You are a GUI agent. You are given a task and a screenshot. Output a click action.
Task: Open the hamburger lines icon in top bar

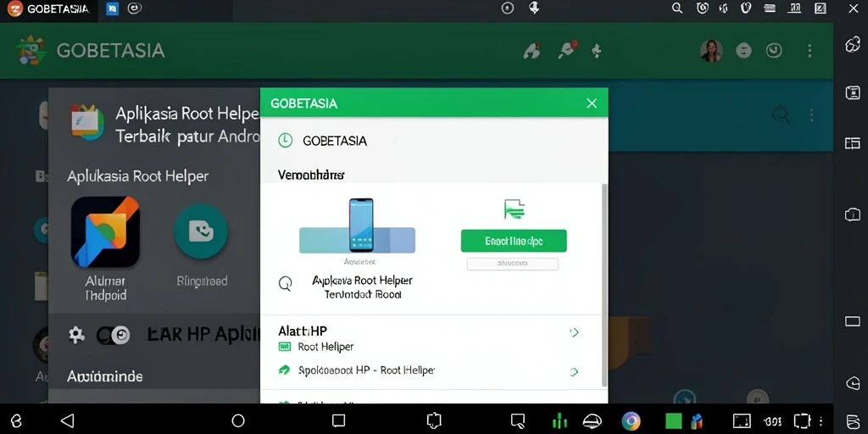tap(770, 8)
